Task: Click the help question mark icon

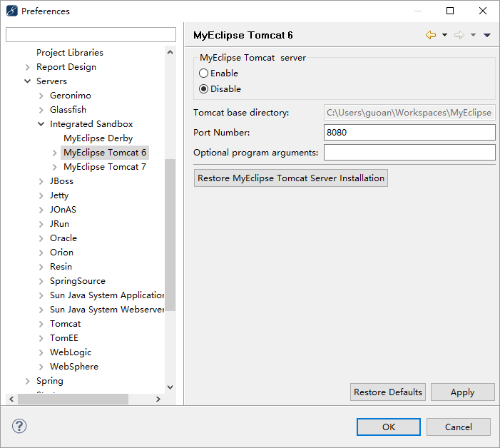Action: pyautogui.click(x=19, y=426)
